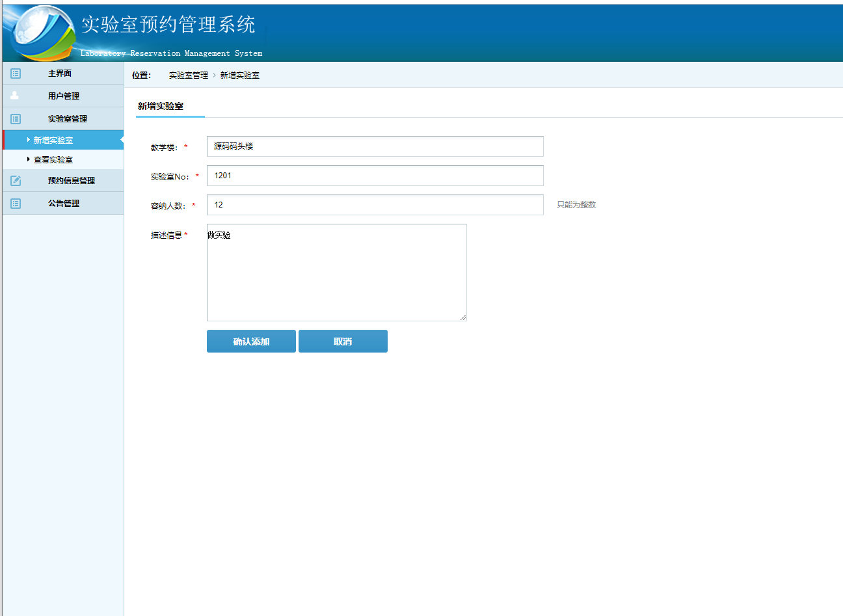This screenshot has height=616, width=843.
Task: Click the textarea resize handle
Action: point(463,317)
